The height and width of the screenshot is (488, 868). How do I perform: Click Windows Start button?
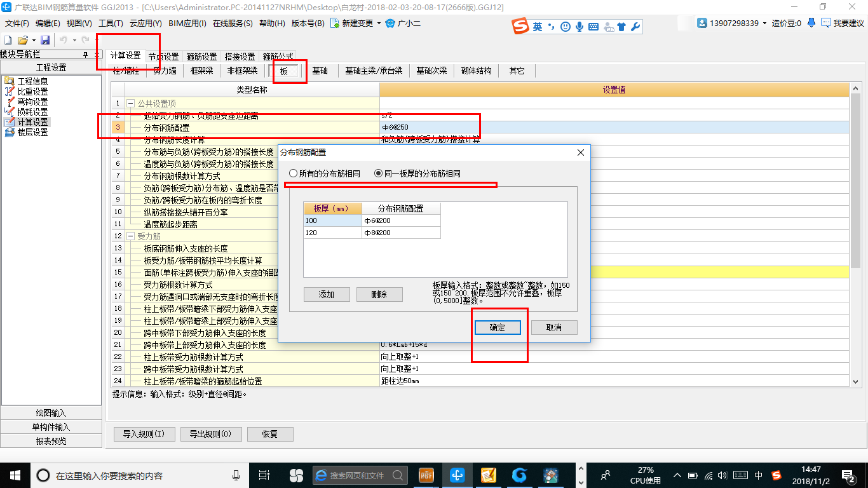pos(15,475)
